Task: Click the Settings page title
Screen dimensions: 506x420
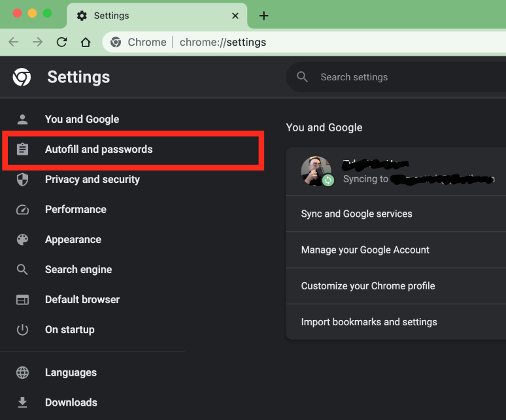Action: pos(78,77)
